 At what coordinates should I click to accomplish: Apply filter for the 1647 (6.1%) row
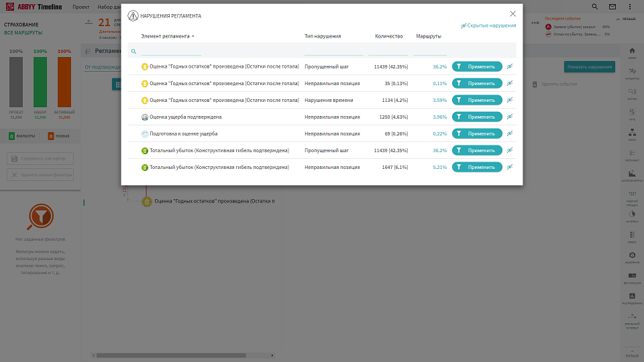click(x=477, y=167)
